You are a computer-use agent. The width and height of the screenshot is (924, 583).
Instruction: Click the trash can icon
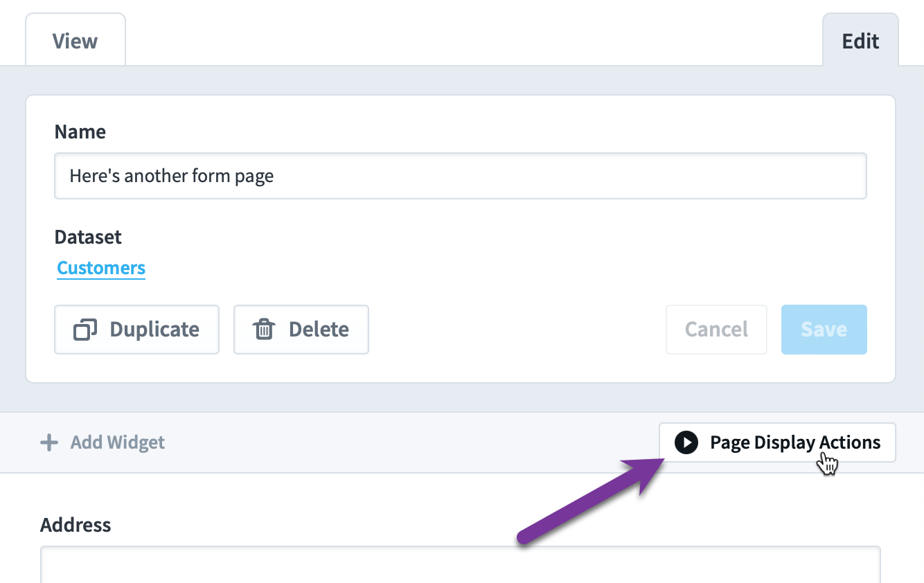point(264,330)
